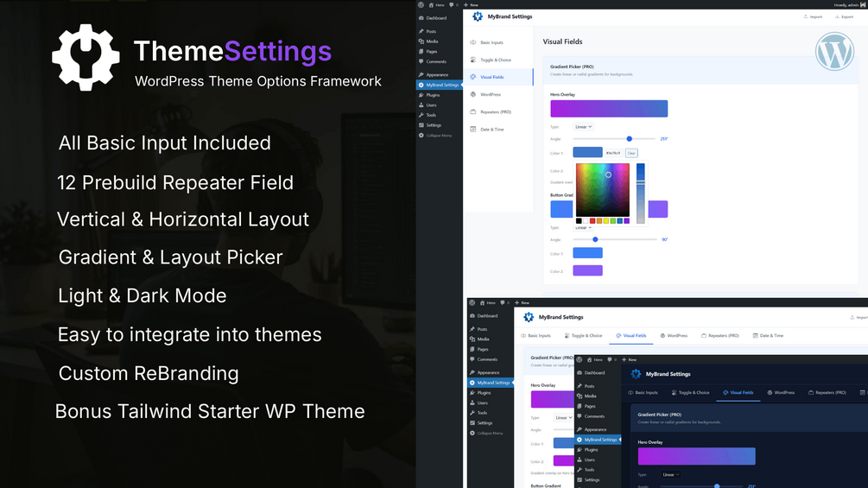Pick black preset swatch in color picker palette
868x488 pixels.
pyautogui.click(x=579, y=221)
